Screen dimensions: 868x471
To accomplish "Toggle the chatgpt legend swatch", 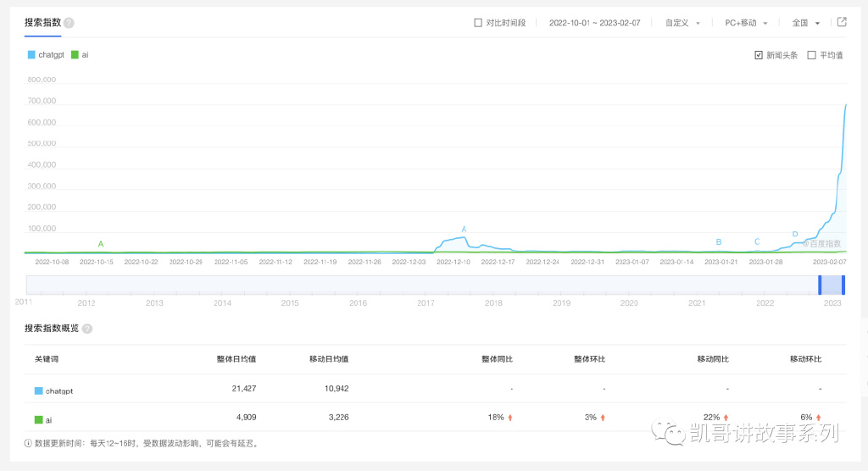I will click(31, 55).
